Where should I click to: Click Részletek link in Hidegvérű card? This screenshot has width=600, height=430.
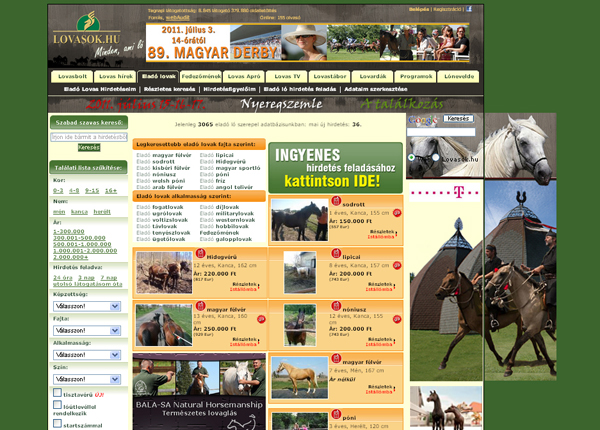click(245, 284)
